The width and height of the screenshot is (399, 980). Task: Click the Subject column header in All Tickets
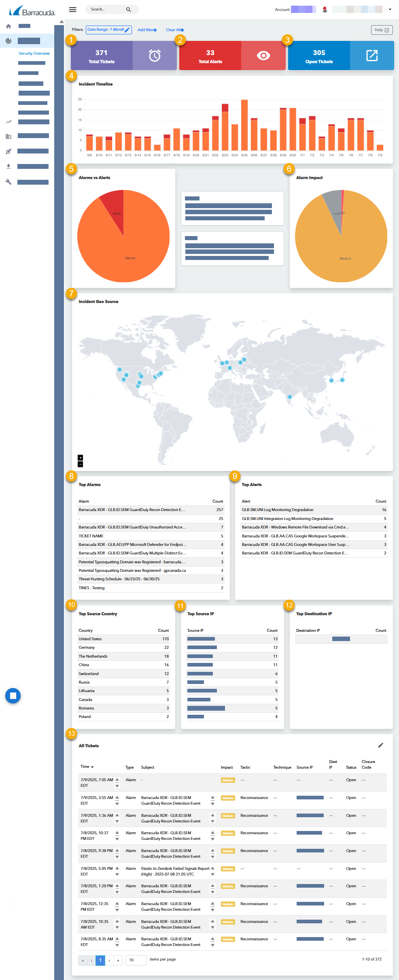(x=148, y=767)
